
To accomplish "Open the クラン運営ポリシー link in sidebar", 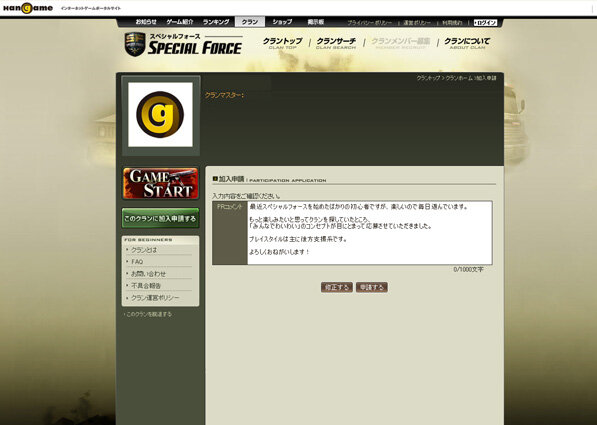I will [x=155, y=298].
